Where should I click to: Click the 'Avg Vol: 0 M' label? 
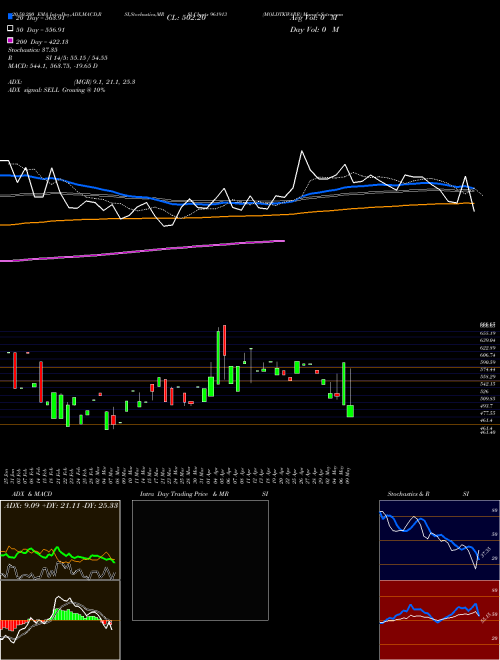tap(314, 18)
